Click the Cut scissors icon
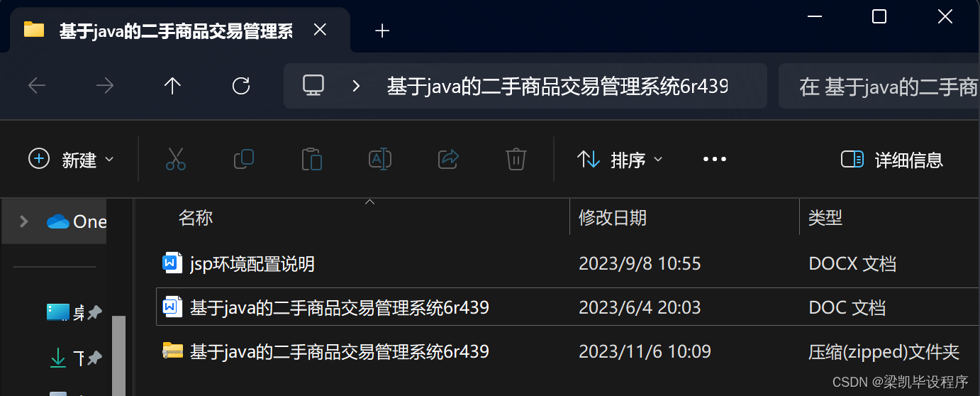Image resolution: width=980 pixels, height=396 pixels. point(176,160)
